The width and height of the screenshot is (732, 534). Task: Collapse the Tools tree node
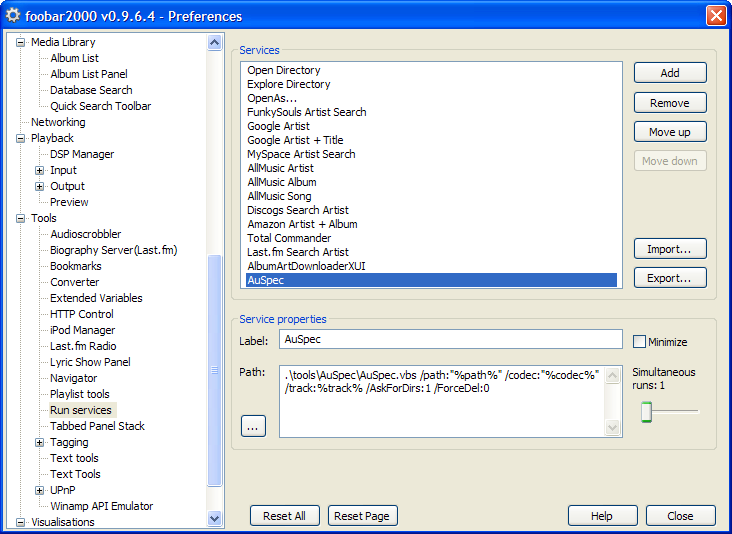pyautogui.click(x=20, y=218)
